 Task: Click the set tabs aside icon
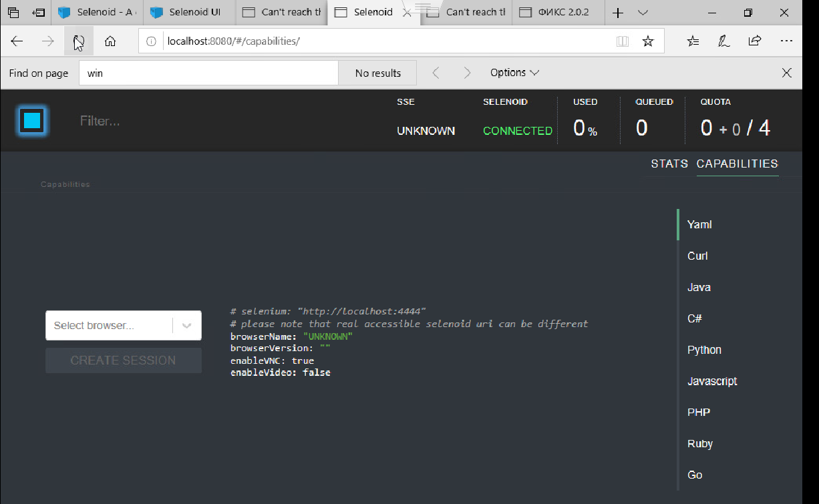[x=40, y=12]
